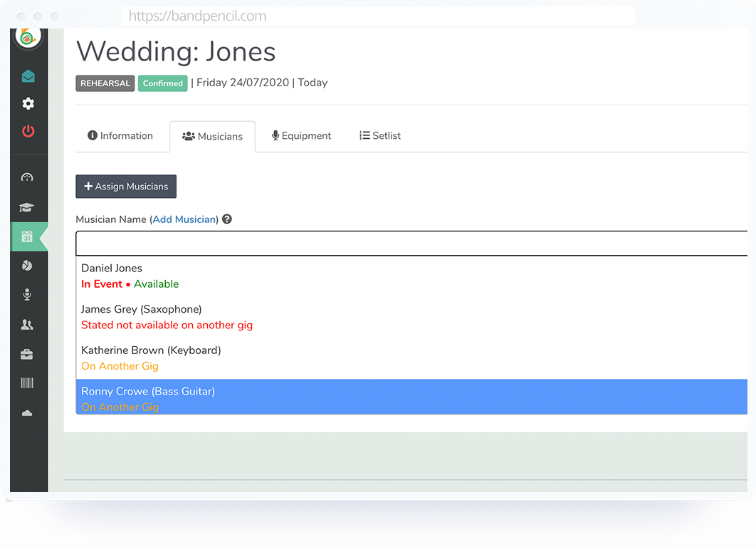Image resolution: width=756 pixels, height=547 pixels.
Task: Open the contacts/people icon
Action: click(x=28, y=324)
